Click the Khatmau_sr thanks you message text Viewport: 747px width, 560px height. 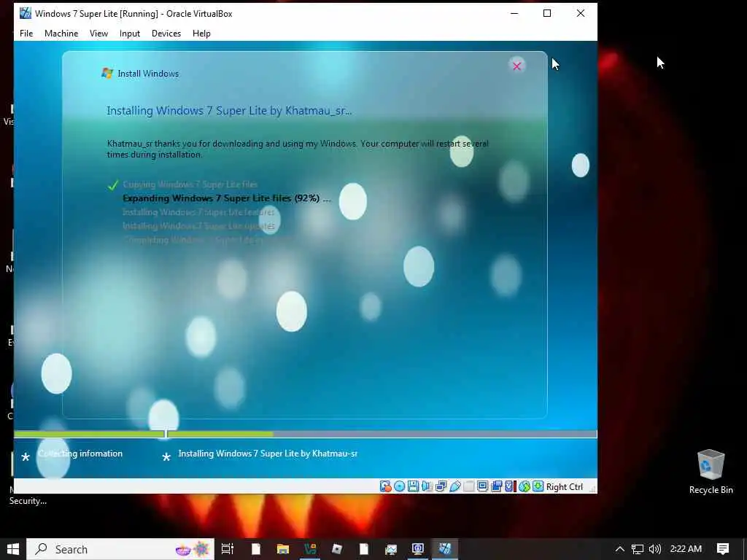click(298, 149)
